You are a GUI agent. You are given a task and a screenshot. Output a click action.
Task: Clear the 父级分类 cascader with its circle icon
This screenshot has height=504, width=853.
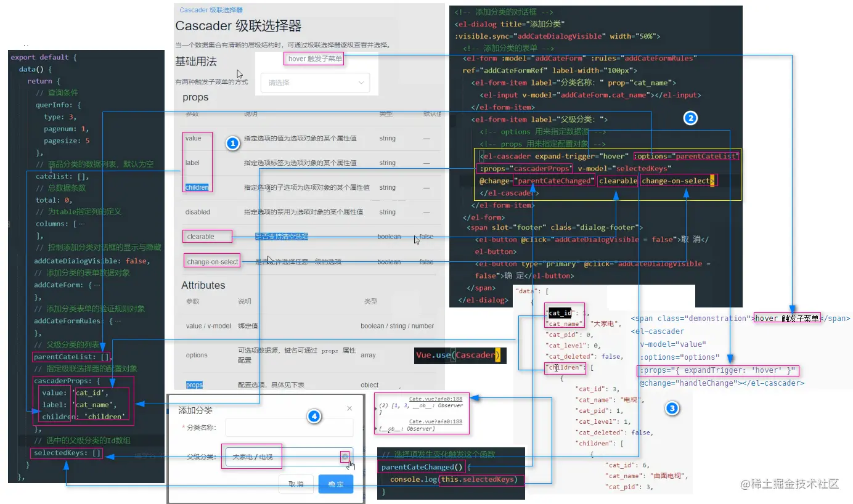pyautogui.click(x=345, y=457)
